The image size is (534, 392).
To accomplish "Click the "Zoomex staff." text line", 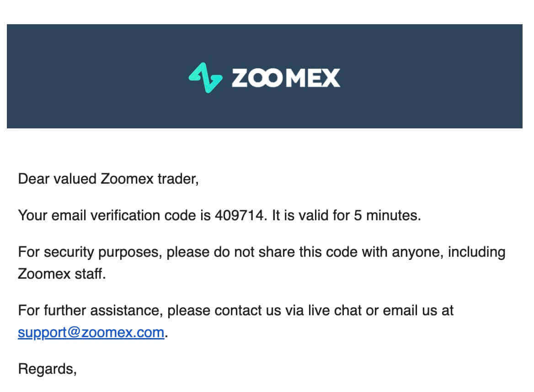I will pyautogui.click(x=62, y=274).
